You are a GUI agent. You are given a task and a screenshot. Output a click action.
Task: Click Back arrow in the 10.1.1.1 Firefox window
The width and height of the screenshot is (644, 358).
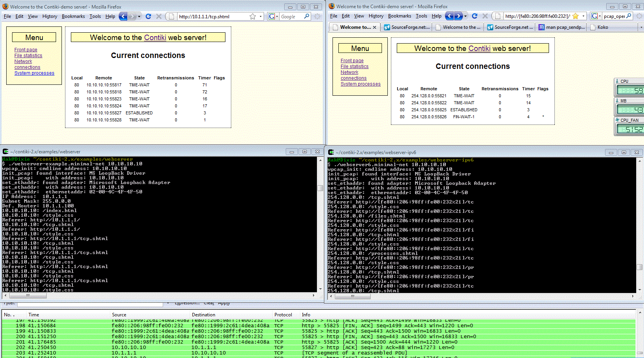pyautogui.click(x=123, y=16)
